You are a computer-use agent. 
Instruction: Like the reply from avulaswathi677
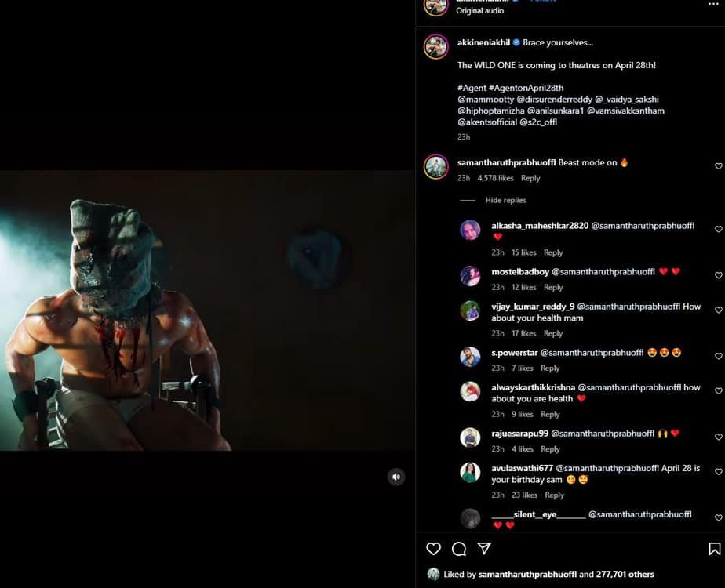click(719, 472)
